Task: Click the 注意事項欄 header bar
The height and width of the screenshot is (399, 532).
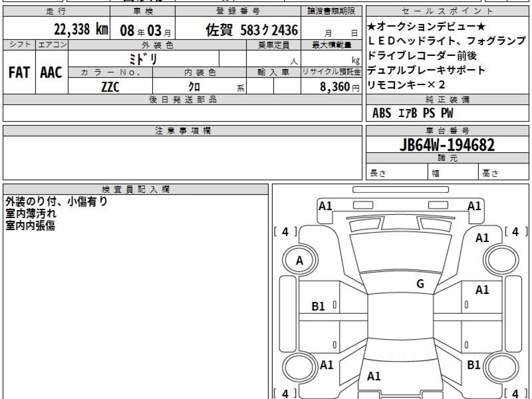Action: (x=183, y=131)
